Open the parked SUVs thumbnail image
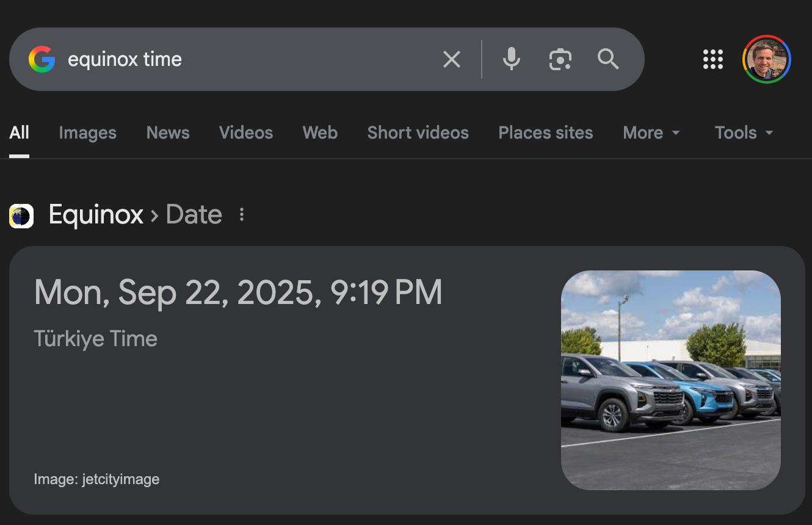The image size is (812, 525). (671, 380)
